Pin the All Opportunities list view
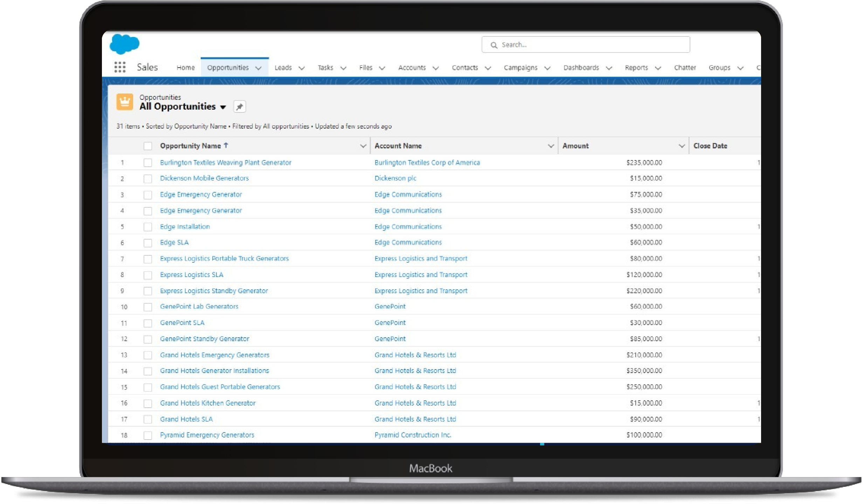 pos(240,106)
